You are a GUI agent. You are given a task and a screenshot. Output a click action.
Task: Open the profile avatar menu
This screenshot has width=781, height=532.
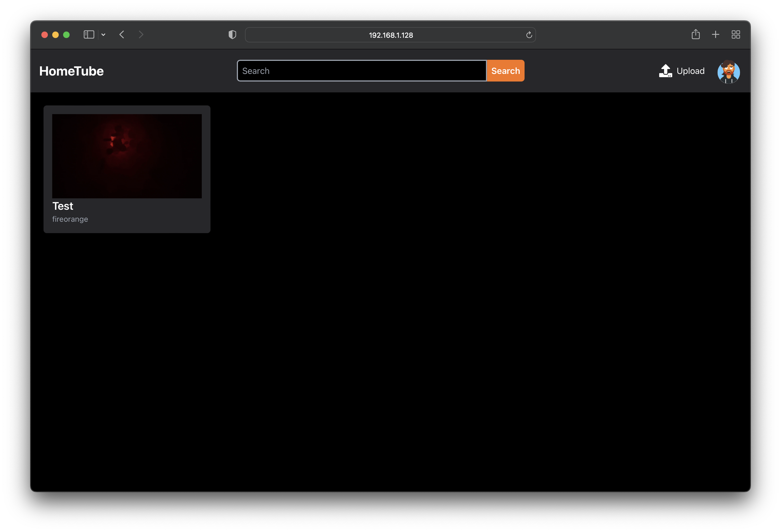coord(729,71)
